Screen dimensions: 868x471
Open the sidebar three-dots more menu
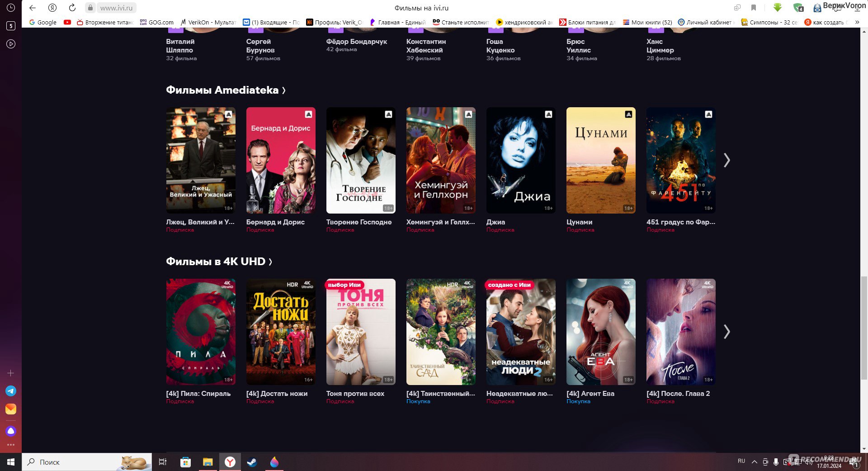[x=11, y=445]
